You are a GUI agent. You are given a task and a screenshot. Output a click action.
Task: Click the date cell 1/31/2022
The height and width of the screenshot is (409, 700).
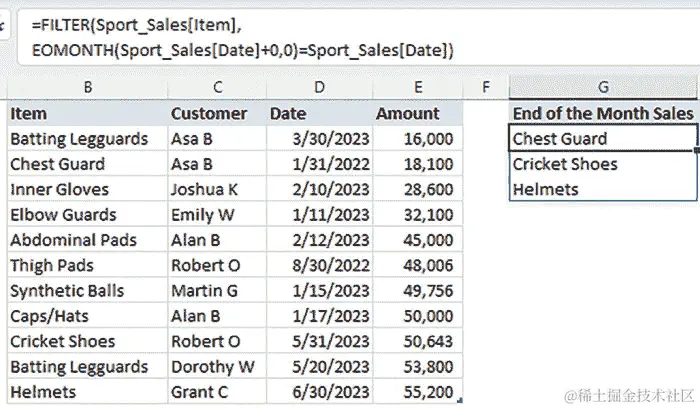pos(320,164)
